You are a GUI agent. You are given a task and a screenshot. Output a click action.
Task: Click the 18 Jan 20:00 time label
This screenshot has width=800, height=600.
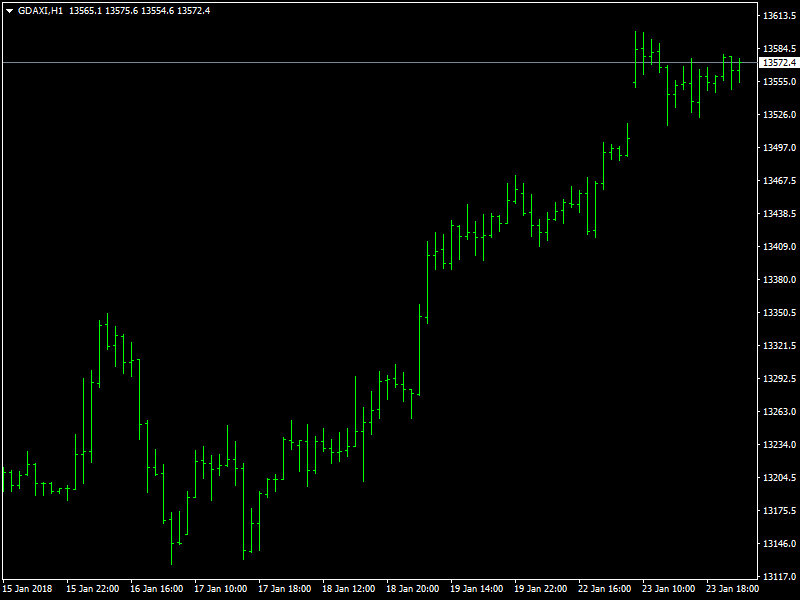point(412,589)
